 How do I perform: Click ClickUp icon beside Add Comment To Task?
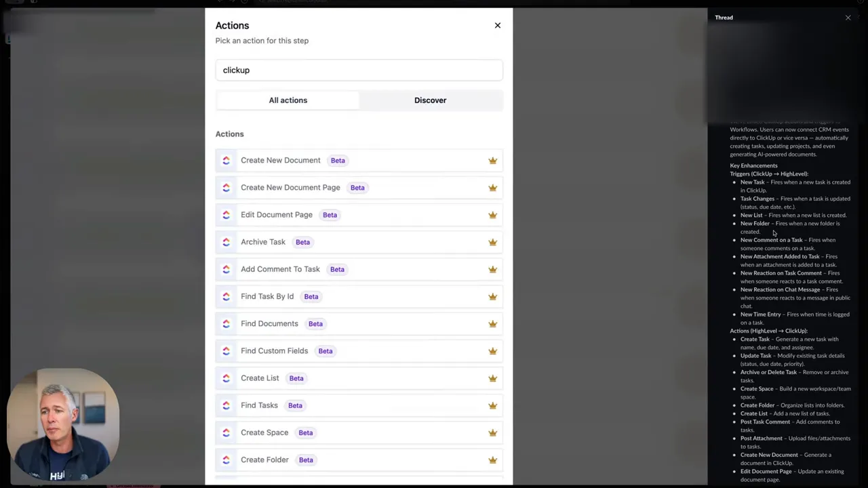226,269
